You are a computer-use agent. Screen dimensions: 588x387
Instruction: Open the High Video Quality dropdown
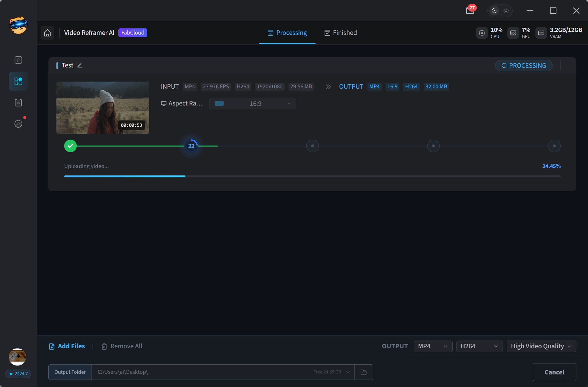point(541,346)
